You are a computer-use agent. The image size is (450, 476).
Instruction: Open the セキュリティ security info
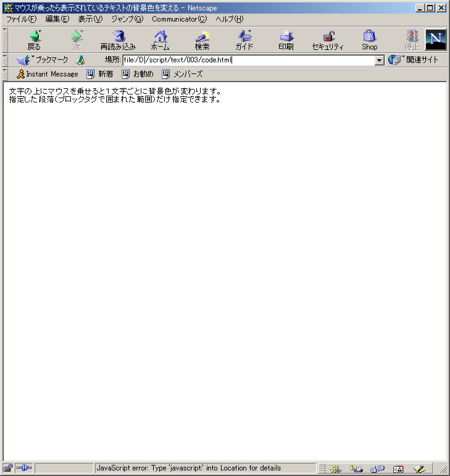328,40
